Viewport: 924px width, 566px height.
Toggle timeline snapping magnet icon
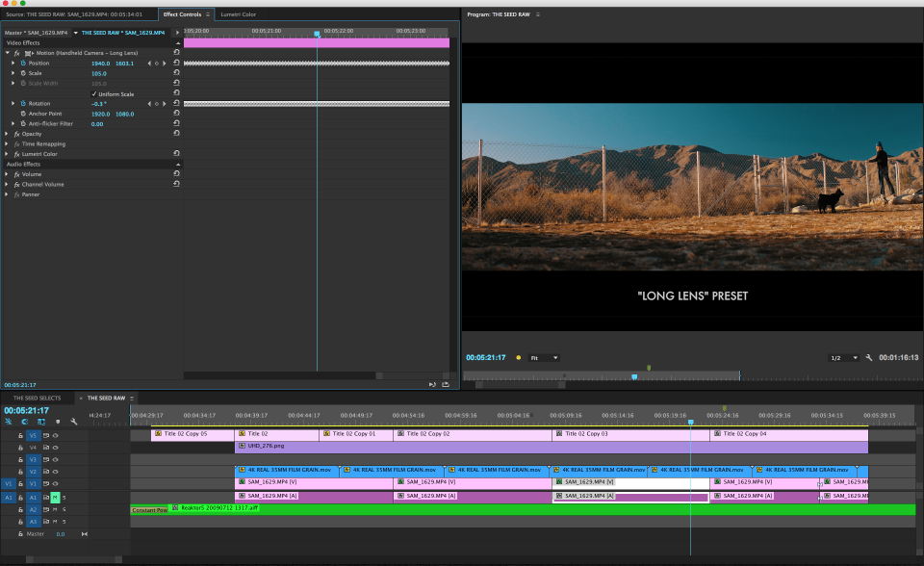[x=25, y=423]
